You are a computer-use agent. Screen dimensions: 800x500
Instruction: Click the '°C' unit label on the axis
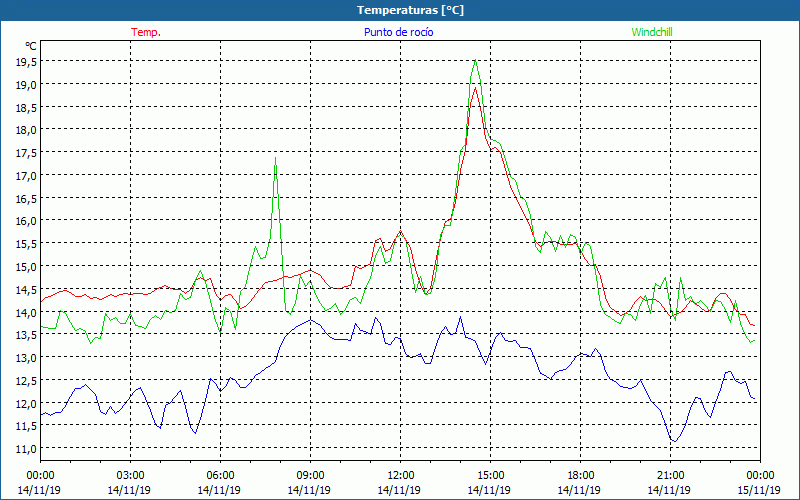pyautogui.click(x=31, y=46)
